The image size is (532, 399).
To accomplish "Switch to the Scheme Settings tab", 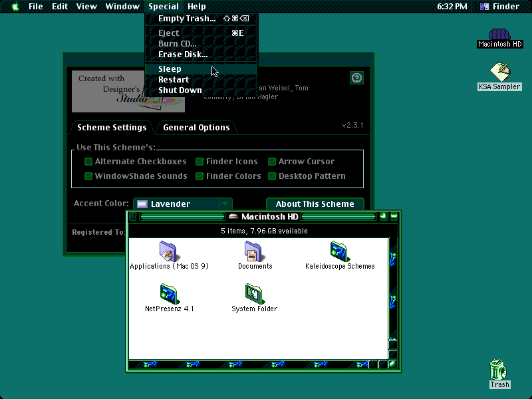I will tap(112, 128).
